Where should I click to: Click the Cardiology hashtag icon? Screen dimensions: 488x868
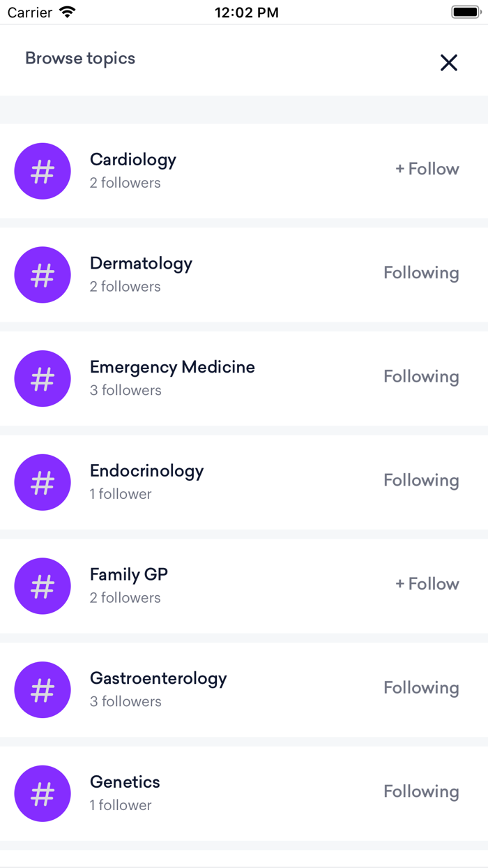43,171
